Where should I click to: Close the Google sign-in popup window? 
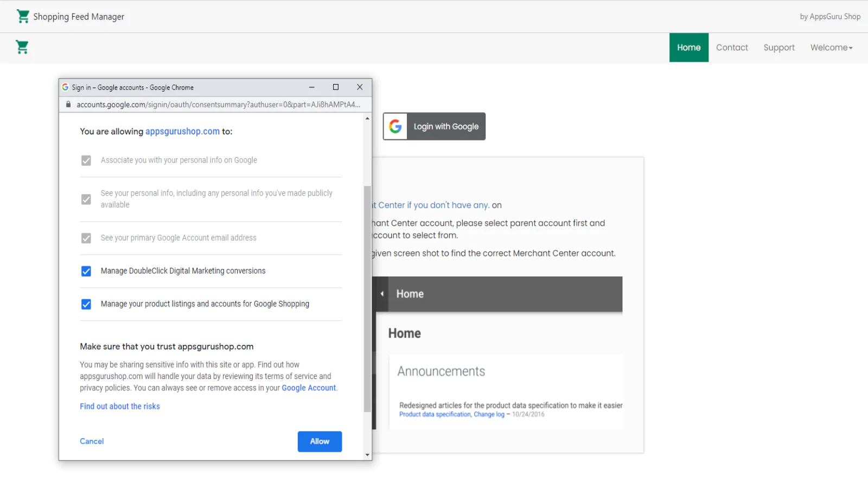360,87
